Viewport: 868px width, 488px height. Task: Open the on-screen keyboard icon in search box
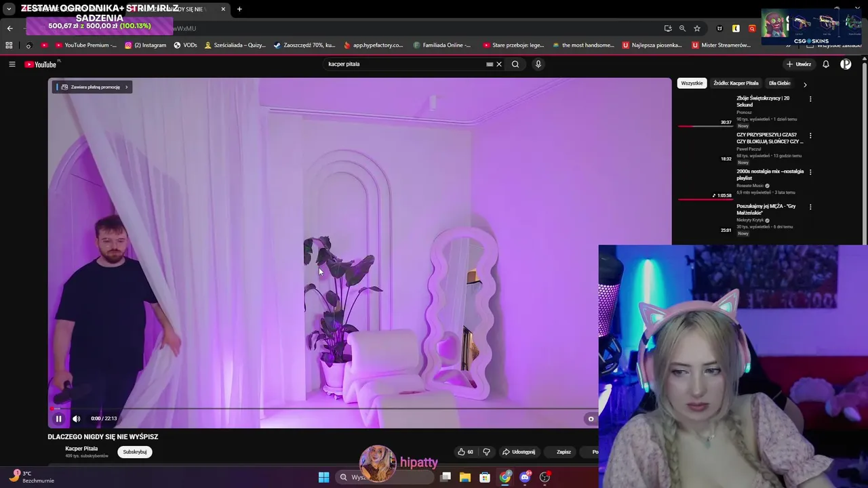[x=490, y=64]
